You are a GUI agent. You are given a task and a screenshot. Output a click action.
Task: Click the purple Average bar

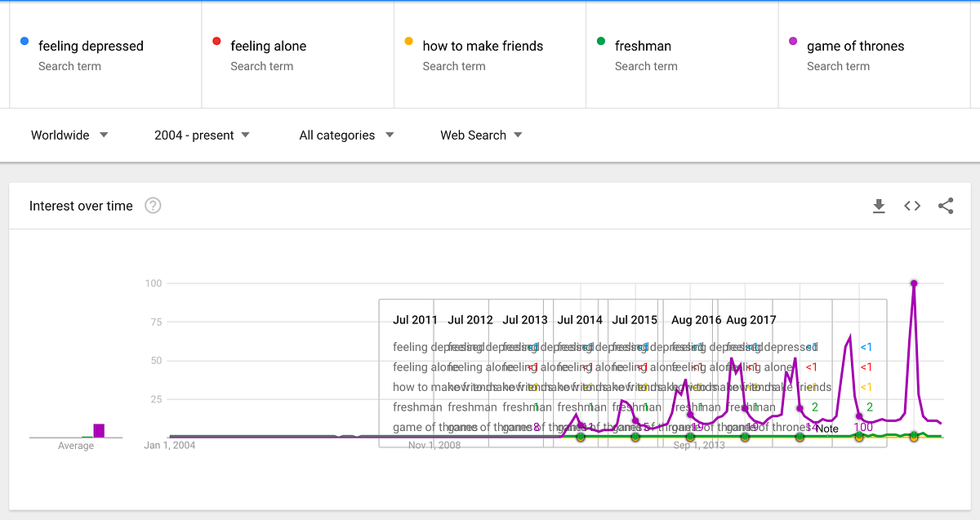[99, 430]
